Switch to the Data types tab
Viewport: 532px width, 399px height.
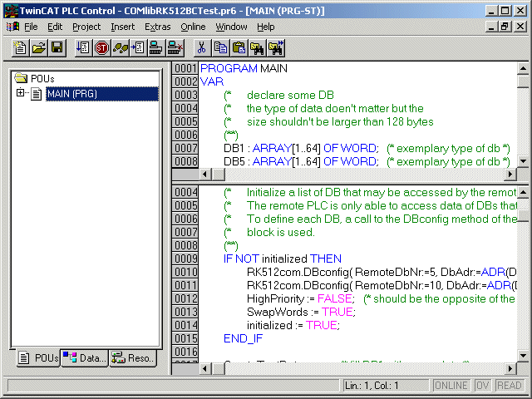(x=85, y=358)
